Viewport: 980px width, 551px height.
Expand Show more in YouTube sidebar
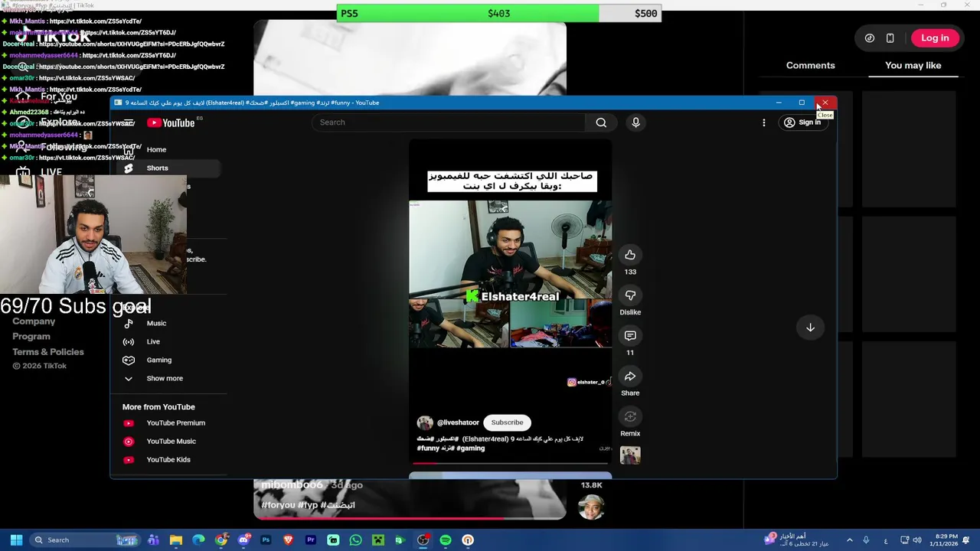170,378
